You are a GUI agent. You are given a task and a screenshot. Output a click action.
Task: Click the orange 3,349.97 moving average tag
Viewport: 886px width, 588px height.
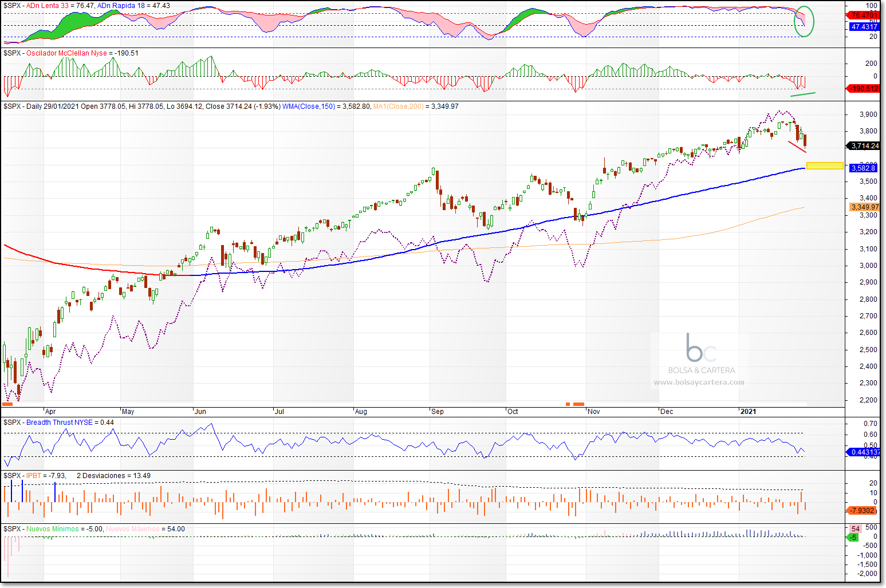tap(864, 207)
